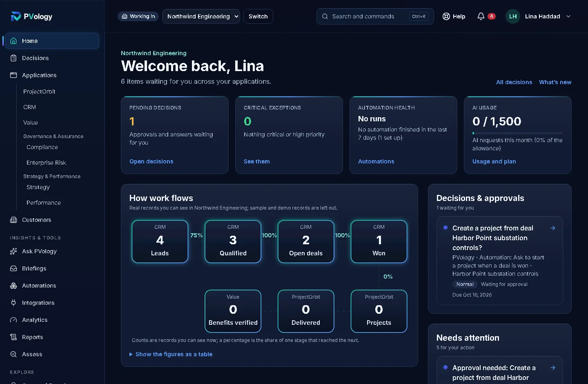Screen dimensions: 588x384
Task: Click the Switch button
Action: (258, 16)
